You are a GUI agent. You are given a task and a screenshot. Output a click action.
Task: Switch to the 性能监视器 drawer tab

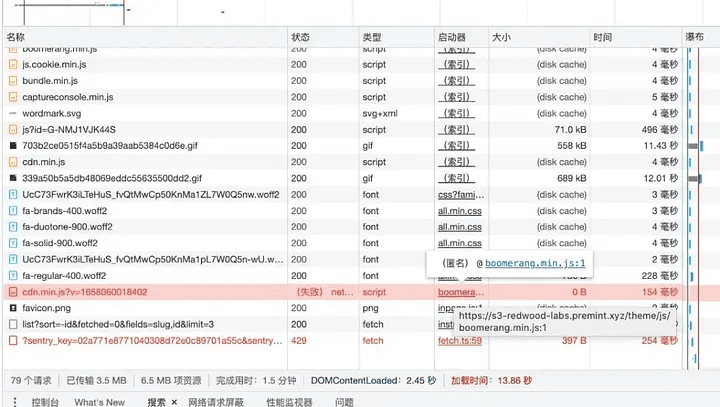click(289, 402)
